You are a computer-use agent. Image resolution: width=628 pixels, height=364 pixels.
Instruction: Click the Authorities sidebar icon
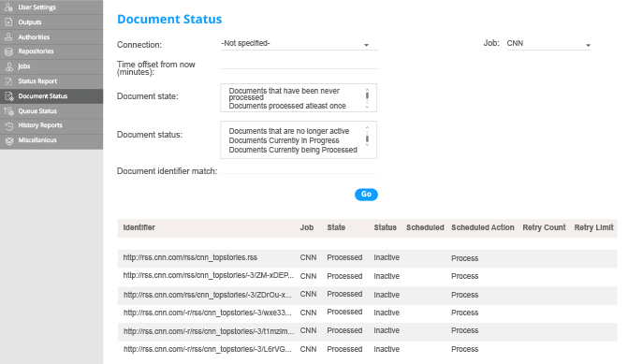8,36
